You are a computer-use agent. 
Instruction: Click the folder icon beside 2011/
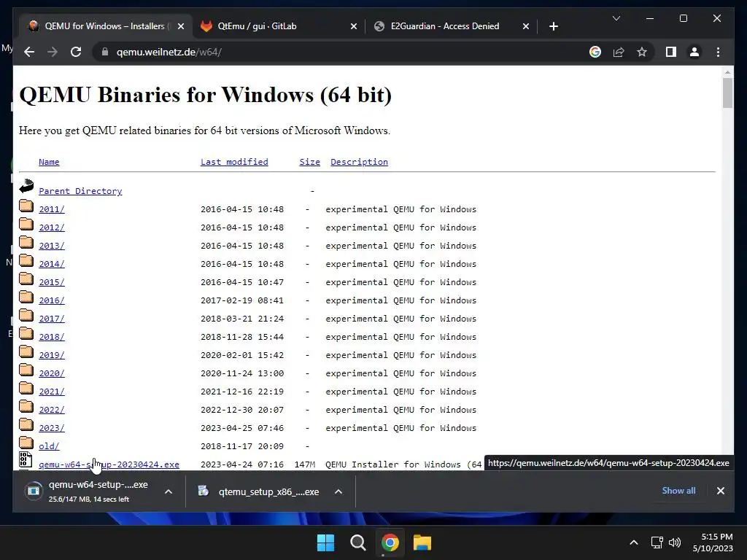click(x=26, y=206)
